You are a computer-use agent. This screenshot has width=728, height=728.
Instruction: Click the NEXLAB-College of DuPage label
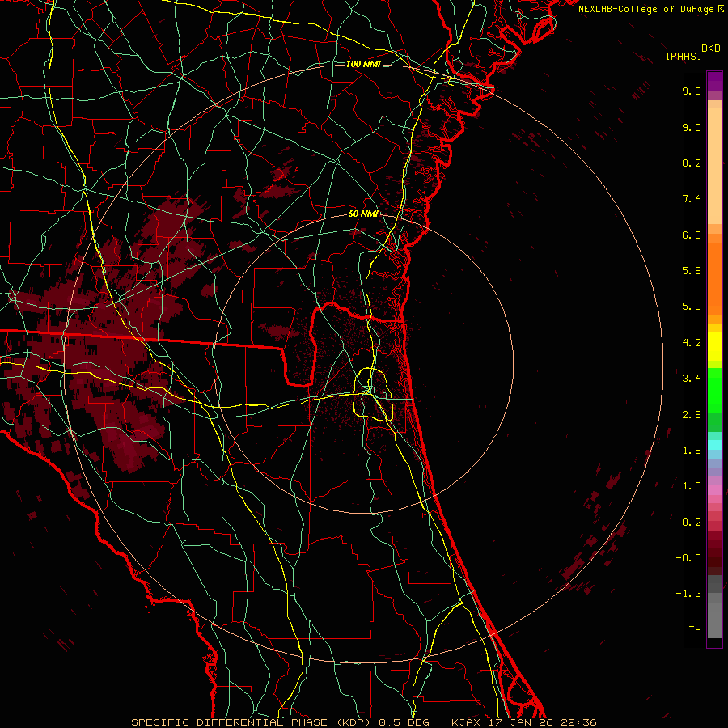pos(645,9)
